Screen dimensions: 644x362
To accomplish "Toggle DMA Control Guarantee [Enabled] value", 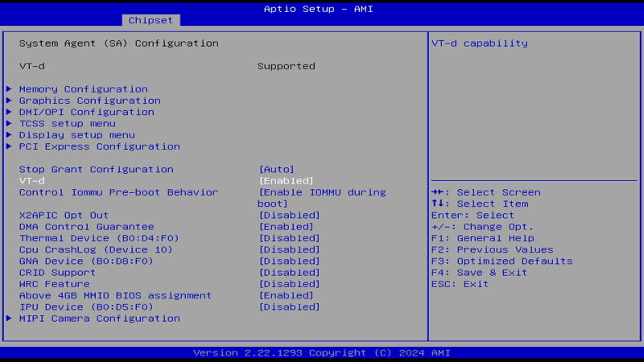I will click(286, 227).
